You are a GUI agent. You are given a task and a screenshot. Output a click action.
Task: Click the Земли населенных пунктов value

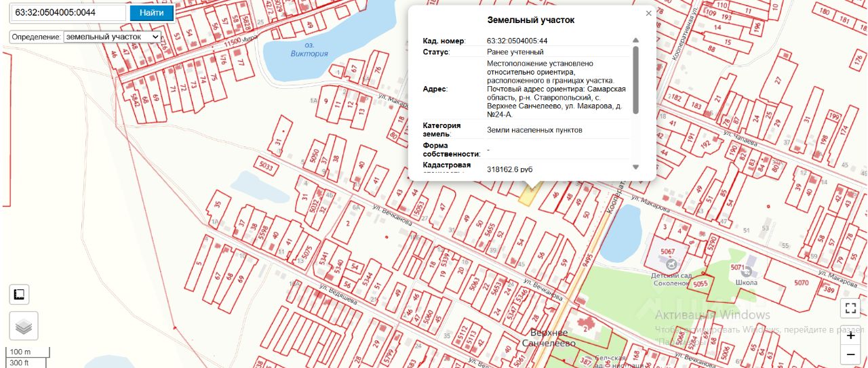click(x=534, y=129)
